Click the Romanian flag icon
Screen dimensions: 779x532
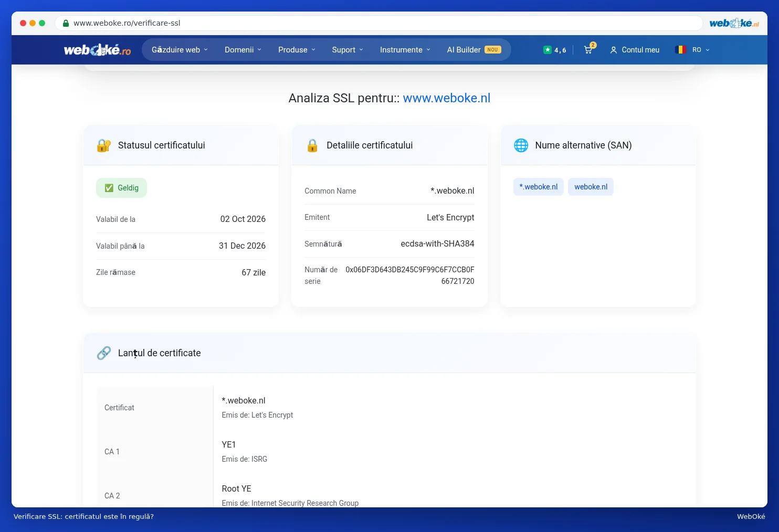[x=680, y=49]
